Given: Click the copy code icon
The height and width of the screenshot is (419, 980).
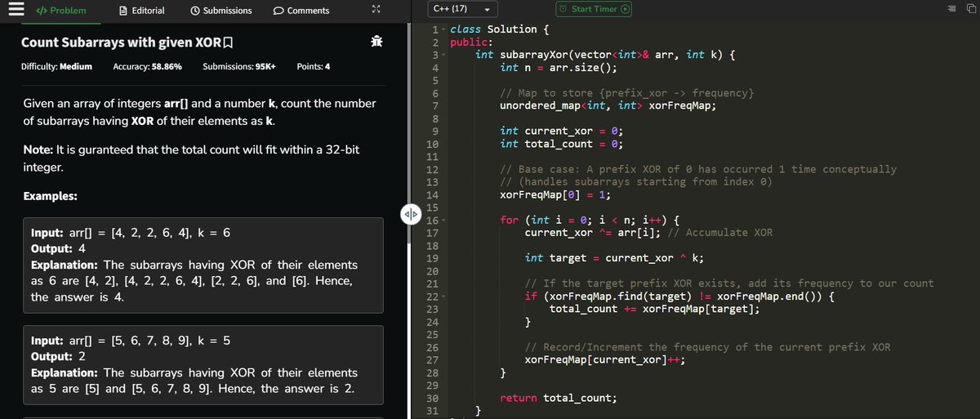Looking at the screenshot, I should click(969, 9).
